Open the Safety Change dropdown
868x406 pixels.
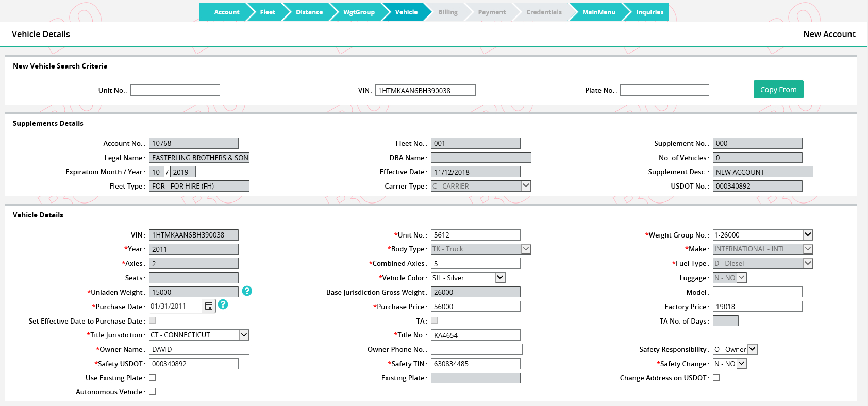(742, 364)
